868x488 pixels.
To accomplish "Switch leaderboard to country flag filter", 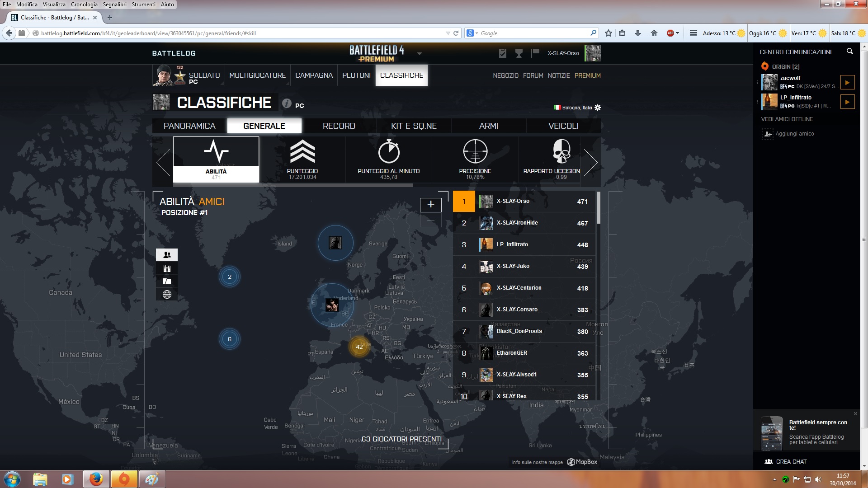I will click(167, 281).
